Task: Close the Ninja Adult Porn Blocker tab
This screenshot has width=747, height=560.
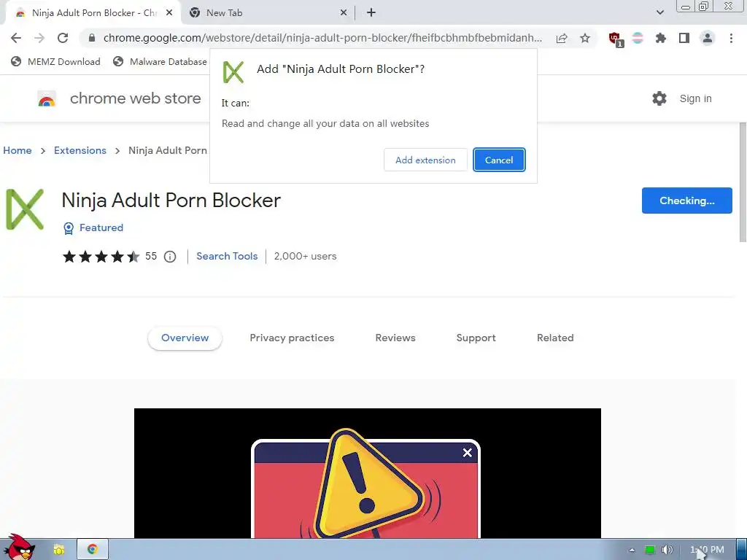Action: click(169, 13)
